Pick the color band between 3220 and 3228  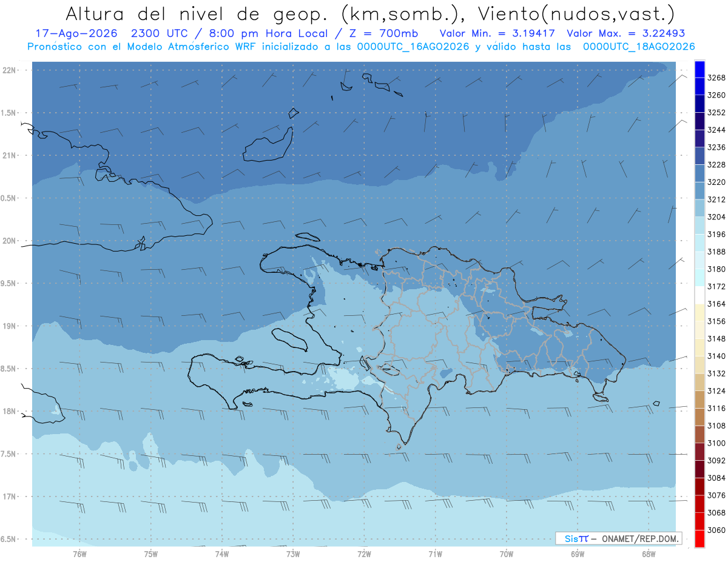699,173
